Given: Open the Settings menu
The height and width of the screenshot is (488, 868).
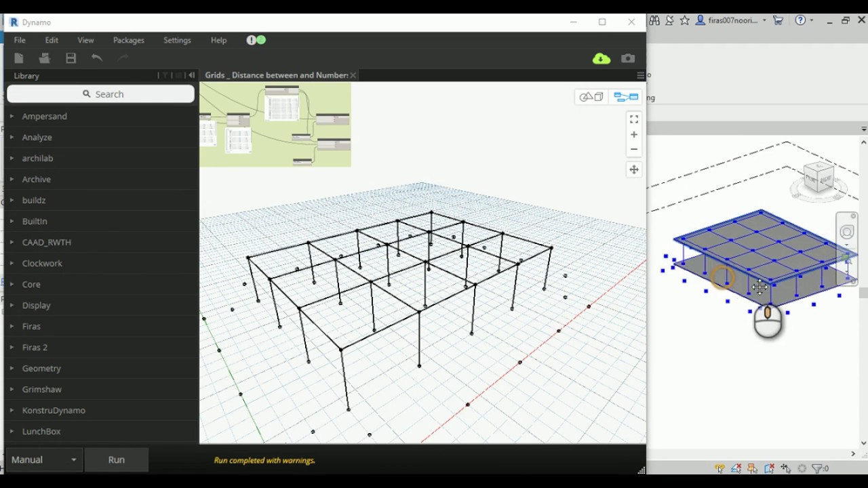Looking at the screenshot, I should (177, 41).
